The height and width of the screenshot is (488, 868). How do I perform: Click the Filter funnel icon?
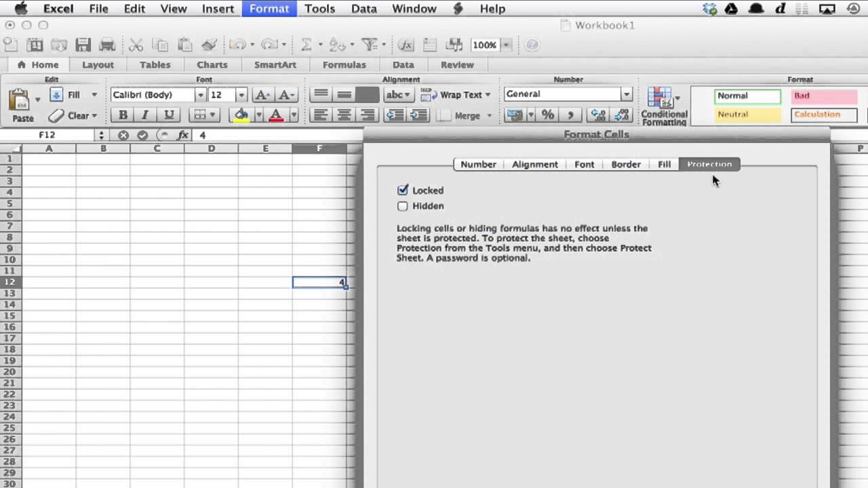pos(370,45)
